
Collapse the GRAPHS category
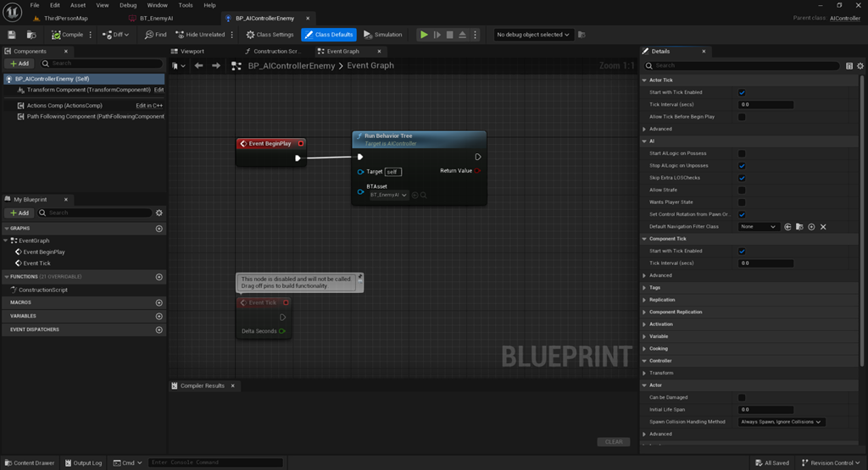click(7, 229)
